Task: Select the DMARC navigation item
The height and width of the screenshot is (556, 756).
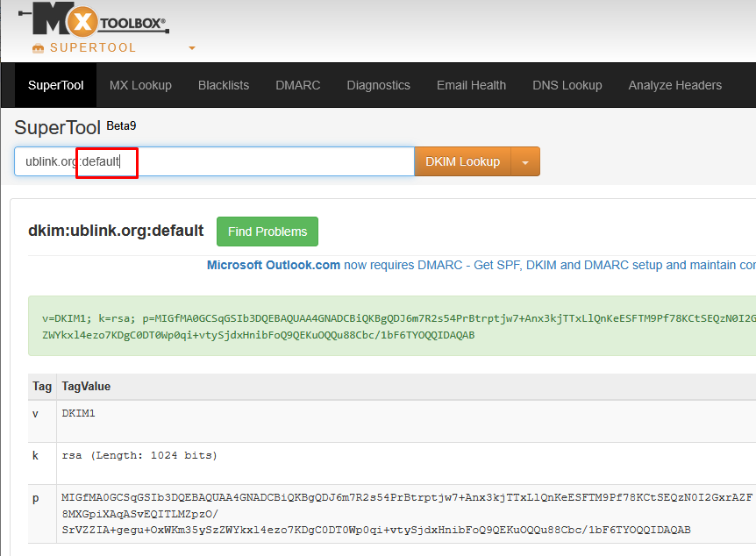Action: coord(298,85)
